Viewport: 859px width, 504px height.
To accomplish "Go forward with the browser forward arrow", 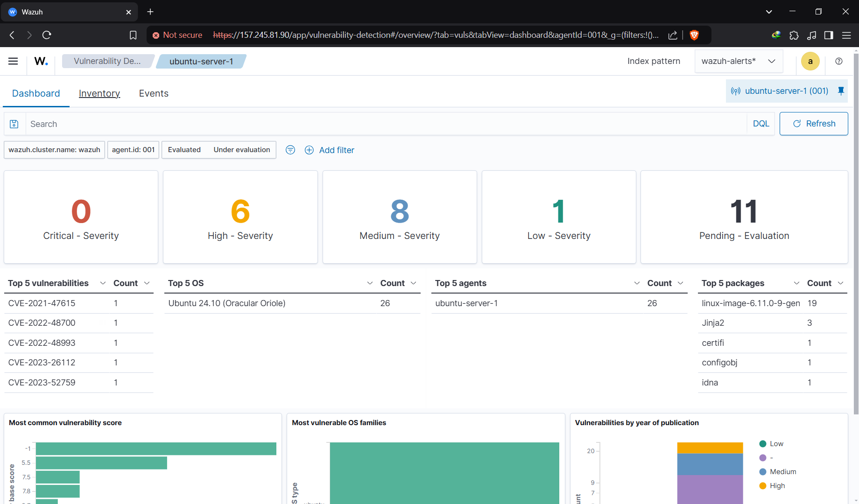I will coord(29,35).
